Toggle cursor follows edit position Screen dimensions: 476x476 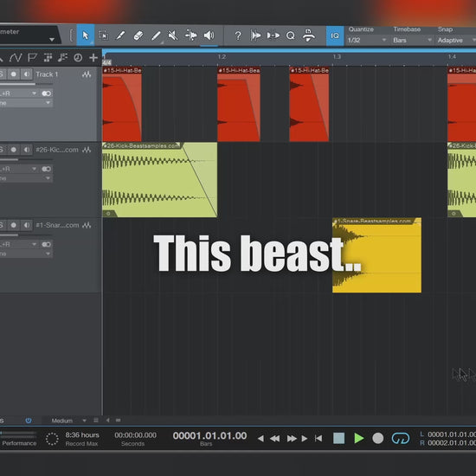click(x=273, y=35)
